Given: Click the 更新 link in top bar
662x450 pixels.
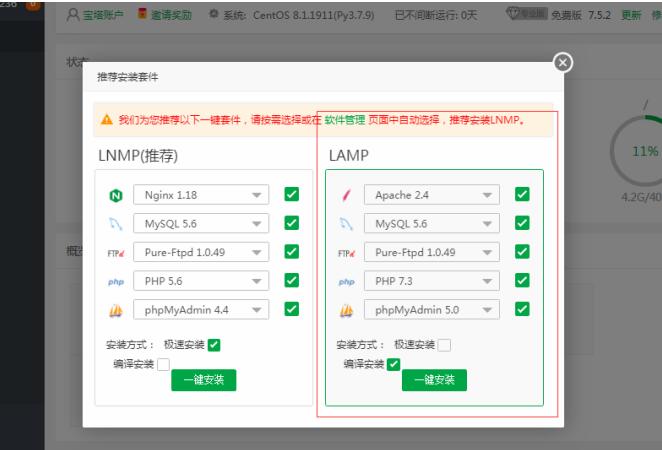Looking at the screenshot, I should [631, 16].
